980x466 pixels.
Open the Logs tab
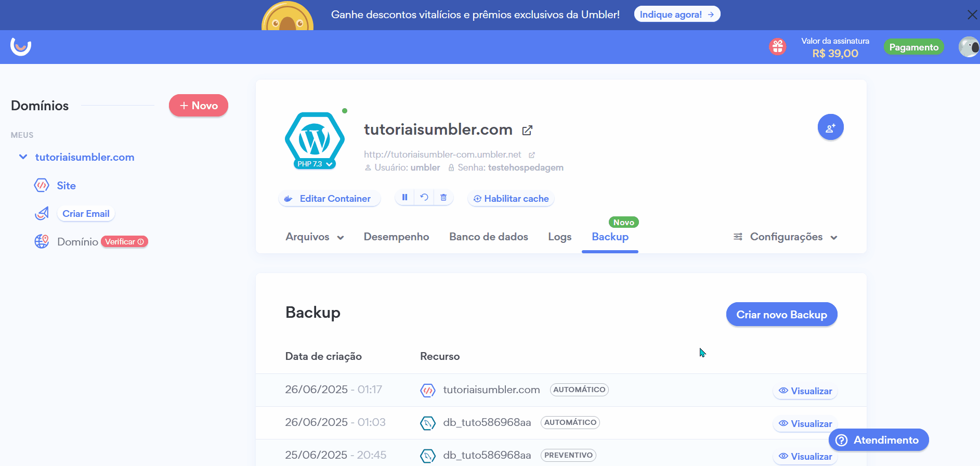point(559,237)
